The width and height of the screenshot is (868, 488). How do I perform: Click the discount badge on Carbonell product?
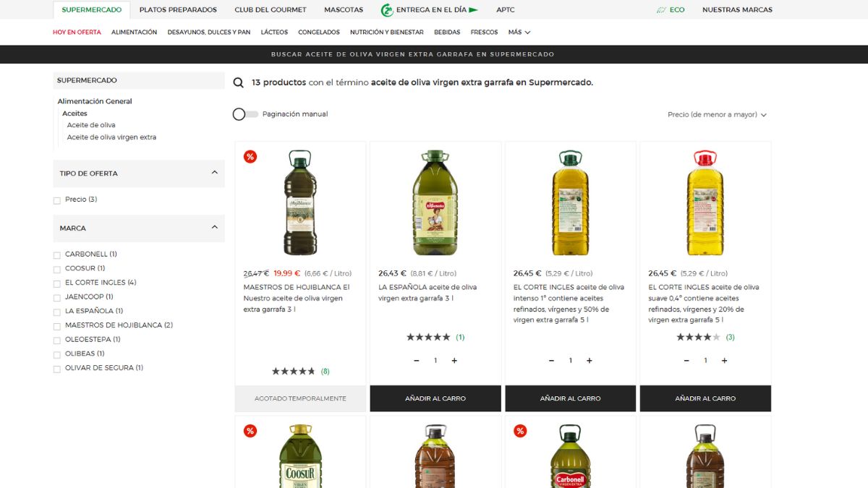[520, 431]
